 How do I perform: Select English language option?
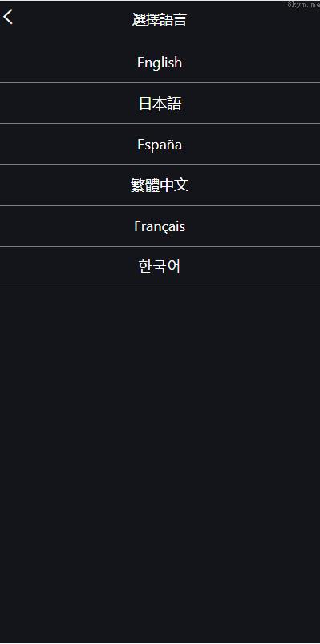coord(160,62)
